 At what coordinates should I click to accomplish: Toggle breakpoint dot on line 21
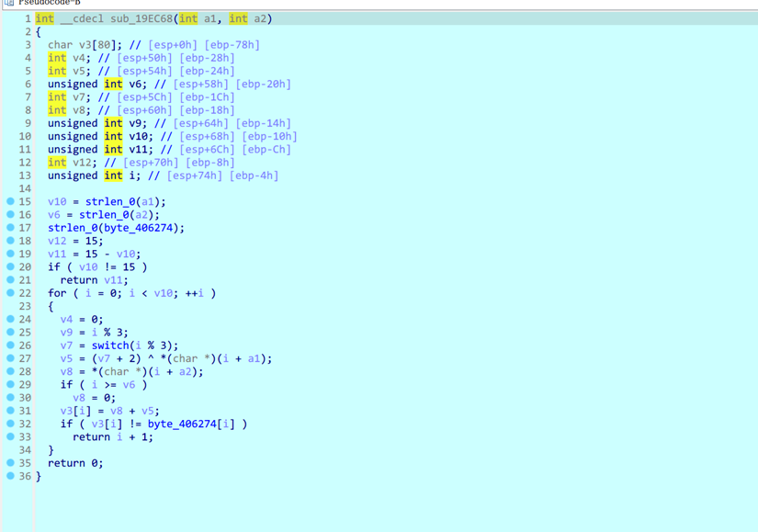11,279
